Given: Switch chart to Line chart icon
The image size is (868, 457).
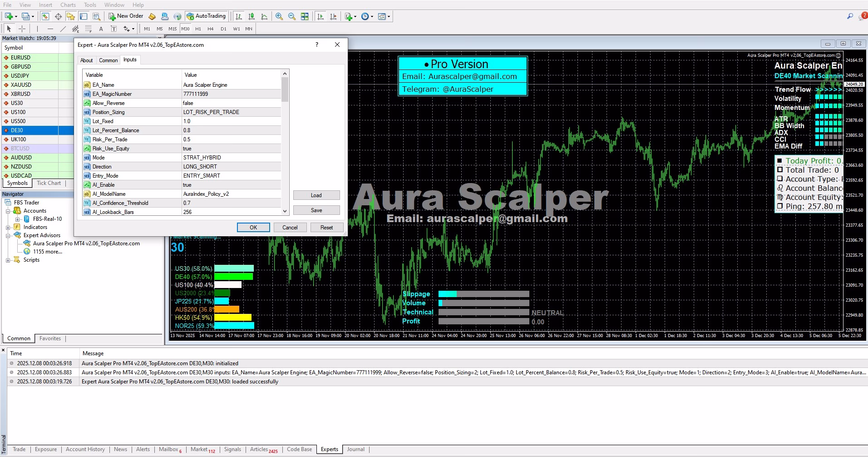Looking at the screenshot, I should (264, 16).
